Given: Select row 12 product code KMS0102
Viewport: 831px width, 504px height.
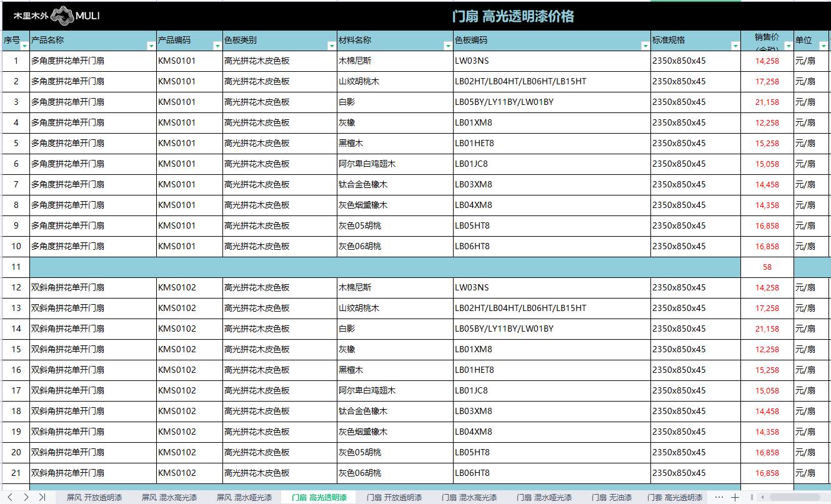Looking at the screenshot, I should pyautogui.click(x=189, y=288).
